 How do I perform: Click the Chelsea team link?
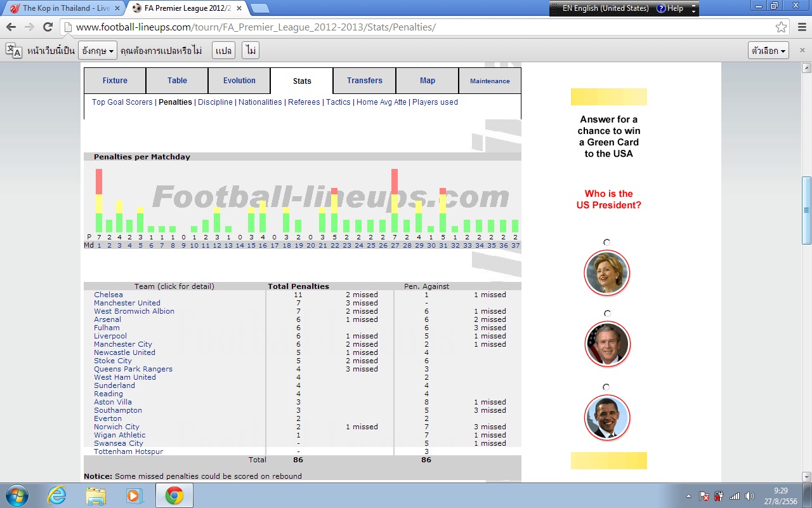click(x=108, y=295)
